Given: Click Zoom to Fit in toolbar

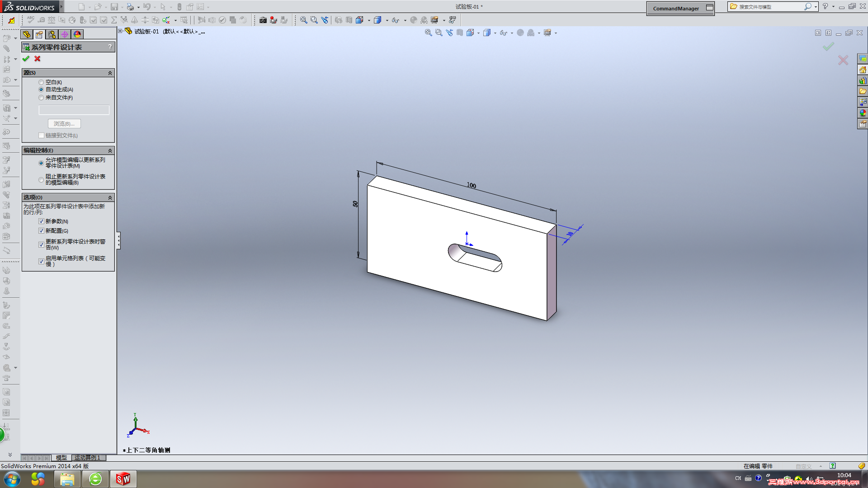Looking at the screenshot, I should pos(303,20).
